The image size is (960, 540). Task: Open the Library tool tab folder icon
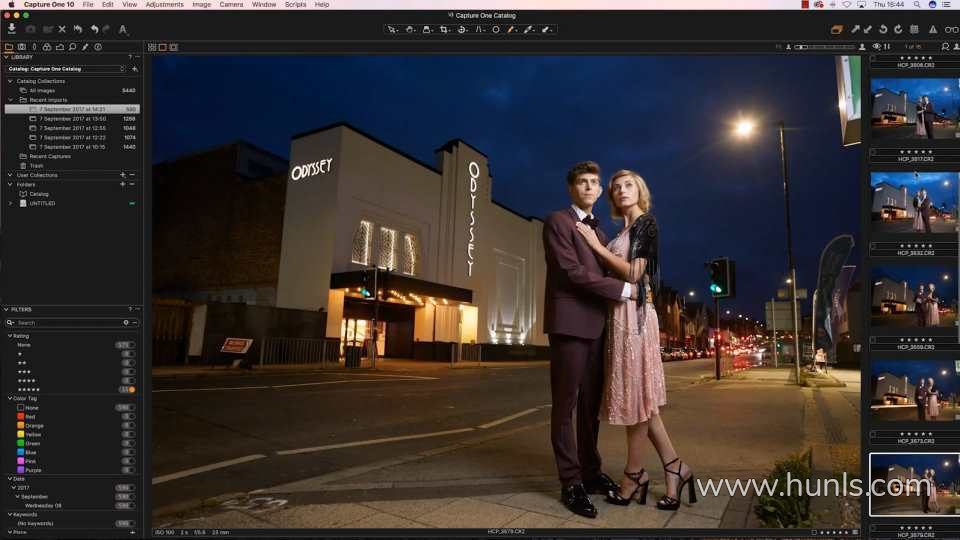9,47
